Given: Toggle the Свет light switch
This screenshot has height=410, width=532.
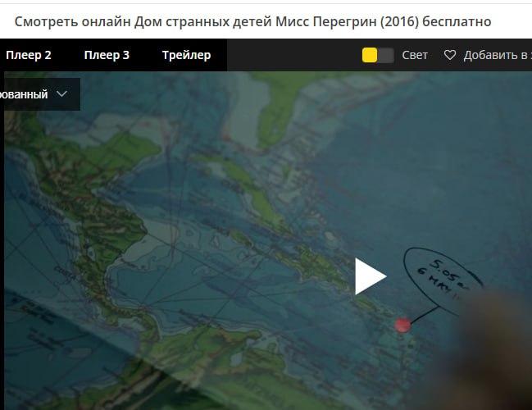Looking at the screenshot, I should (x=378, y=55).
